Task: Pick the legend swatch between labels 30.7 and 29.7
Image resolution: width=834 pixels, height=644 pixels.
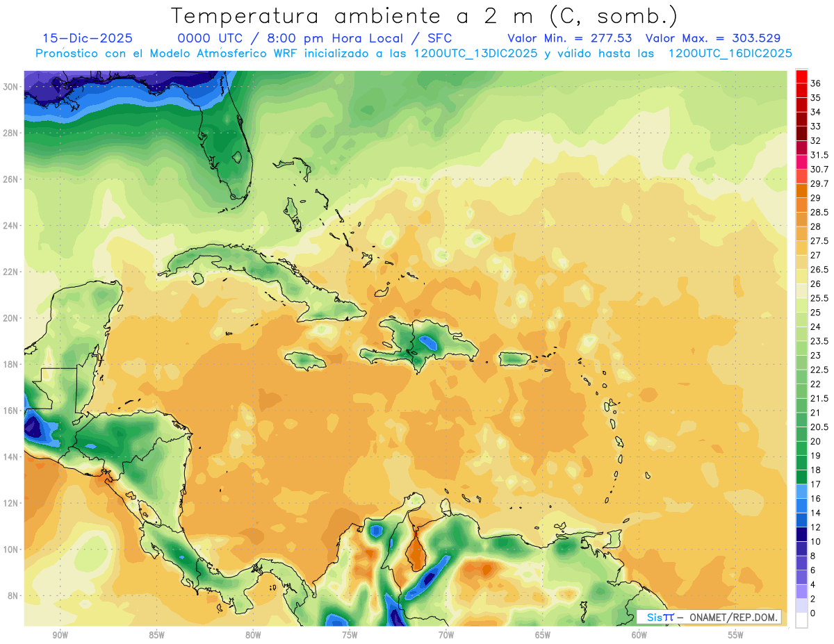Action: tap(801, 176)
